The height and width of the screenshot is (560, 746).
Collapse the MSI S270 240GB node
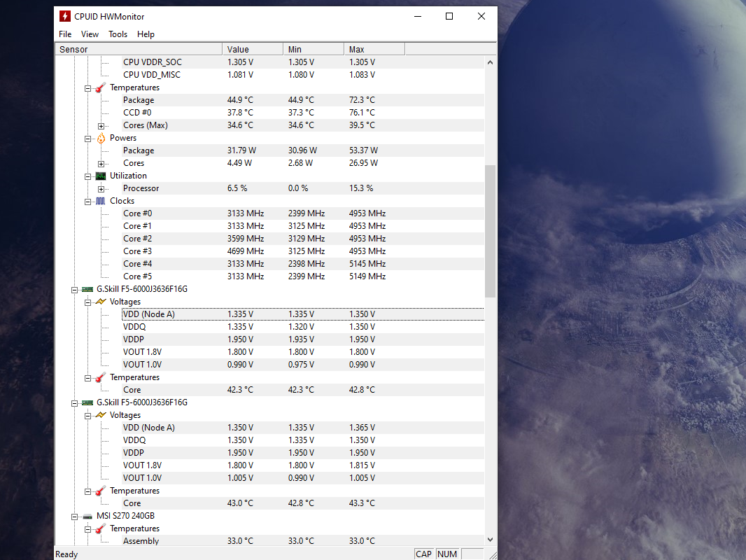74,517
